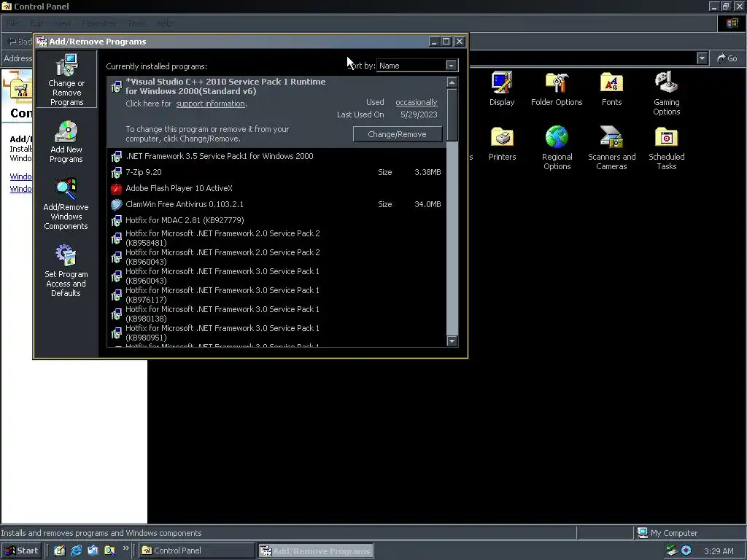Select Hotfix .NET 3.0 SP1 KB980138

coord(276,314)
